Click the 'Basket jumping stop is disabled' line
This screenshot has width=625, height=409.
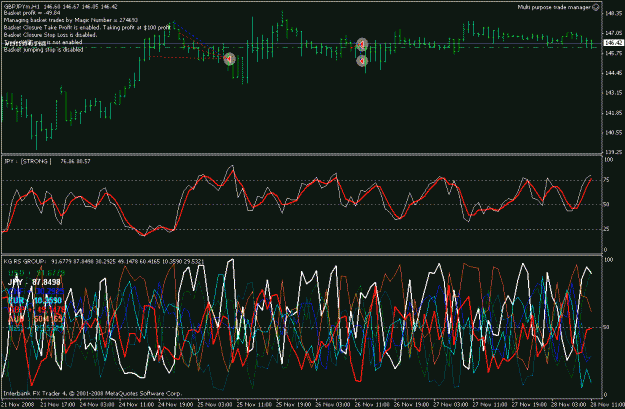[43, 50]
